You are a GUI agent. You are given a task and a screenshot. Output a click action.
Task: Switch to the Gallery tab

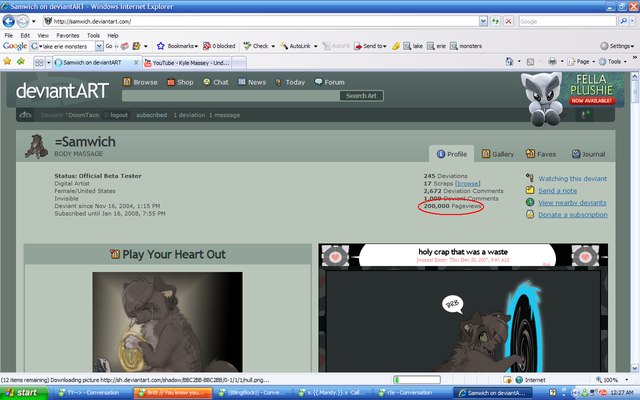(x=498, y=154)
